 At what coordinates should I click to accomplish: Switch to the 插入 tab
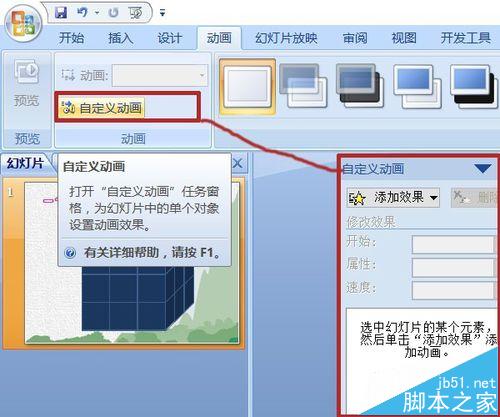click(120, 38)
